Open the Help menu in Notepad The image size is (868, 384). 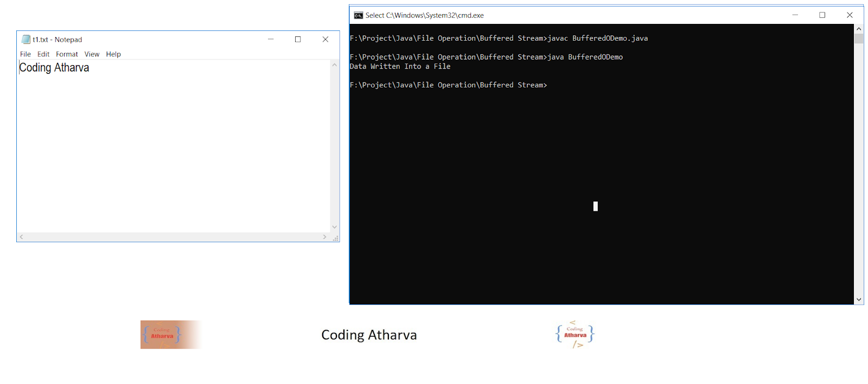[113, 54]
